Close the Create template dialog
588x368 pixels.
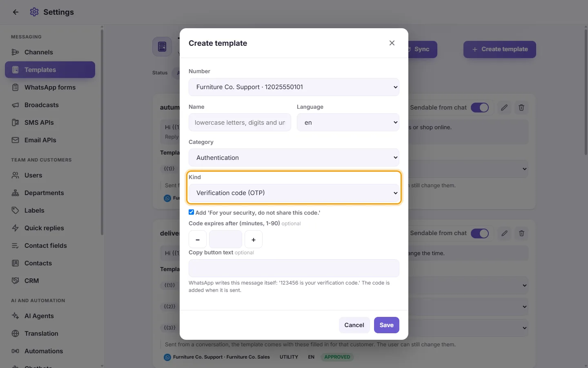pyautogui.click(x=392, y=43)
